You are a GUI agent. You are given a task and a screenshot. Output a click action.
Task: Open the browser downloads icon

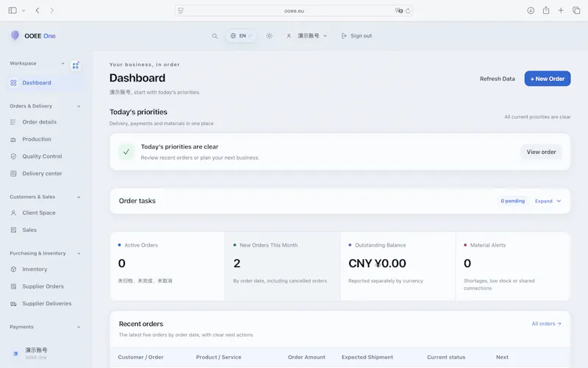[530, 10]
